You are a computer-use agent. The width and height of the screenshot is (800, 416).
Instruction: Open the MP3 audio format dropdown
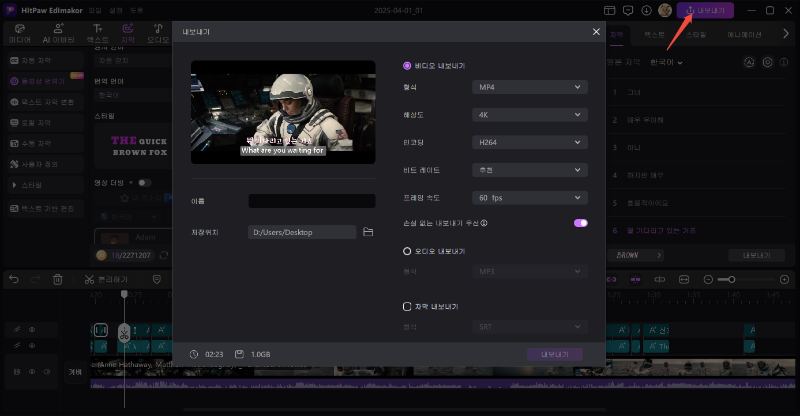pyautogui.click(x=530, y=271)
